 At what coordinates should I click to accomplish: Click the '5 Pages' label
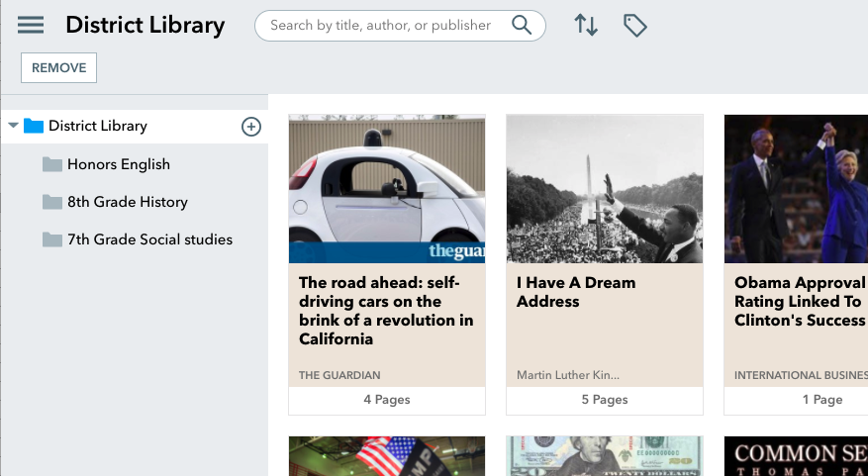click(605, 400)
